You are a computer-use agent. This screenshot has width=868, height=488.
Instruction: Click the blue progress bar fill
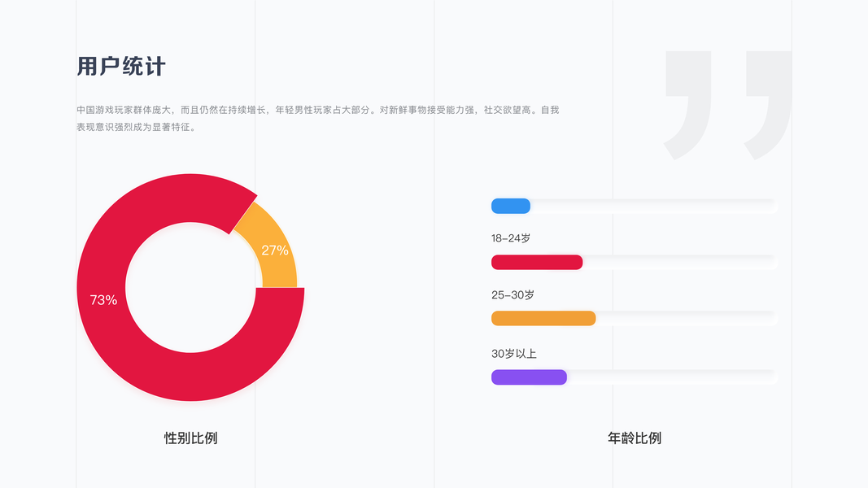click(x=510, y=206)
